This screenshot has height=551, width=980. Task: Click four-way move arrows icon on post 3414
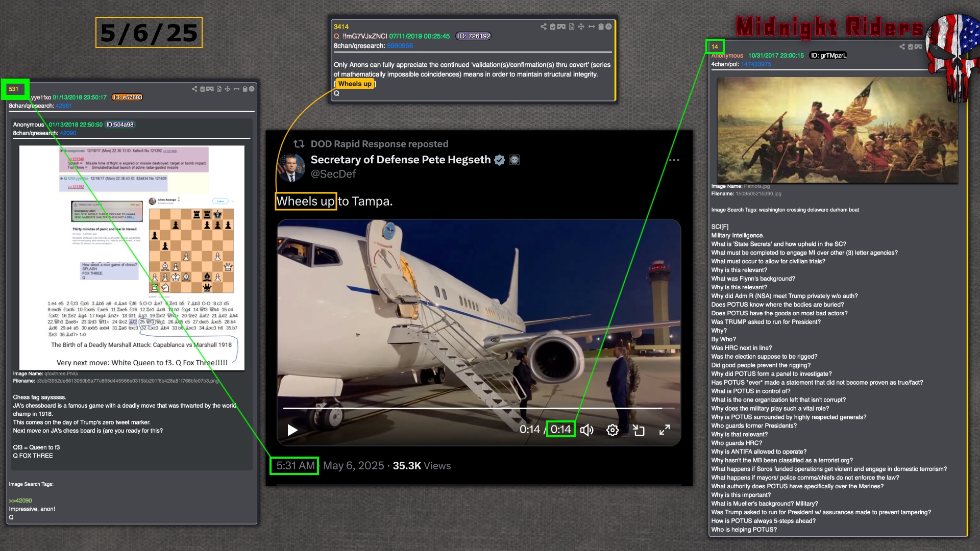(581, 27)
